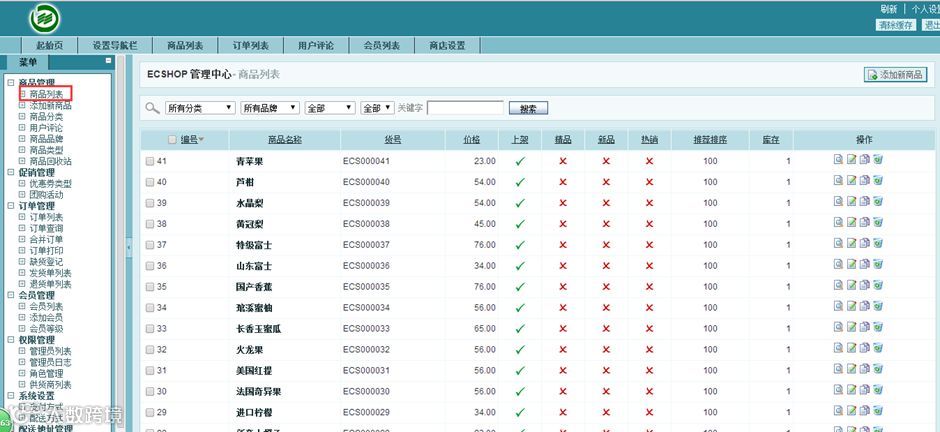Check the select-all checkbox beside 编号
The height and width of the screenshot is (432, 940).
172,140
